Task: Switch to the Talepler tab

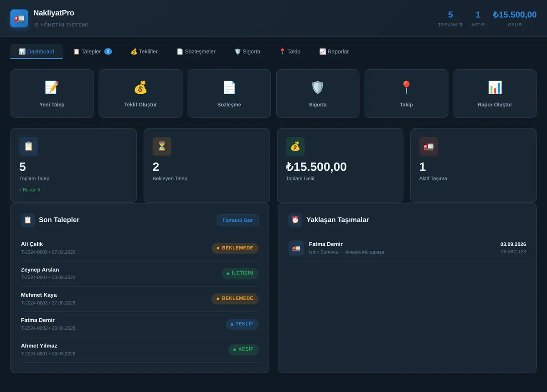Action: tap(93, 51)
